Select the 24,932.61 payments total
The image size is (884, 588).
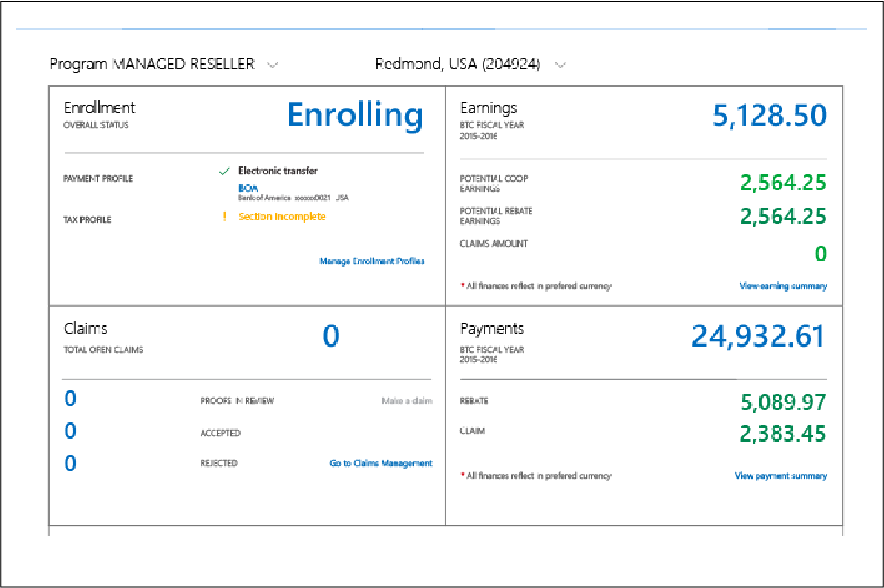click(757, 336)
